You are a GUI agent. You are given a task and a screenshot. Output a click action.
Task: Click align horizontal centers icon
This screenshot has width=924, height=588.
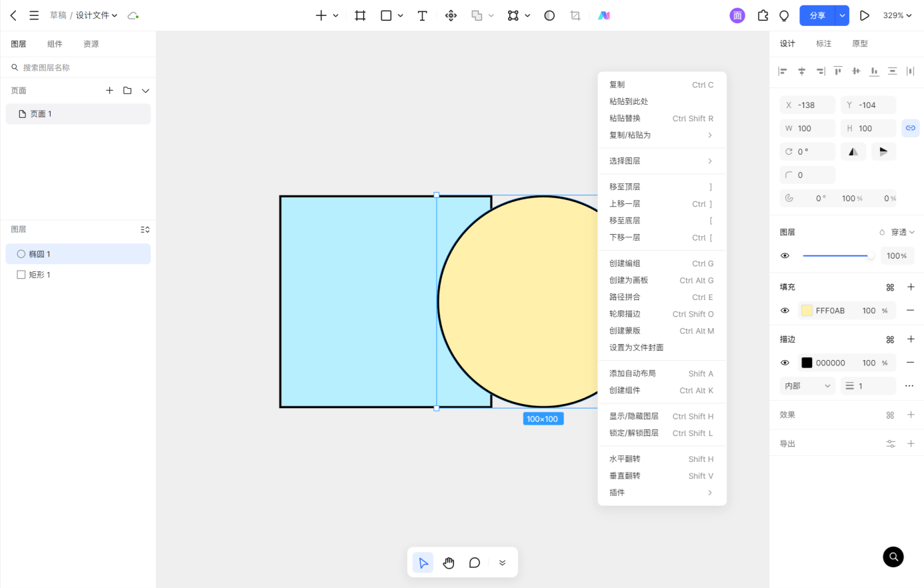(x=802, y=71)
